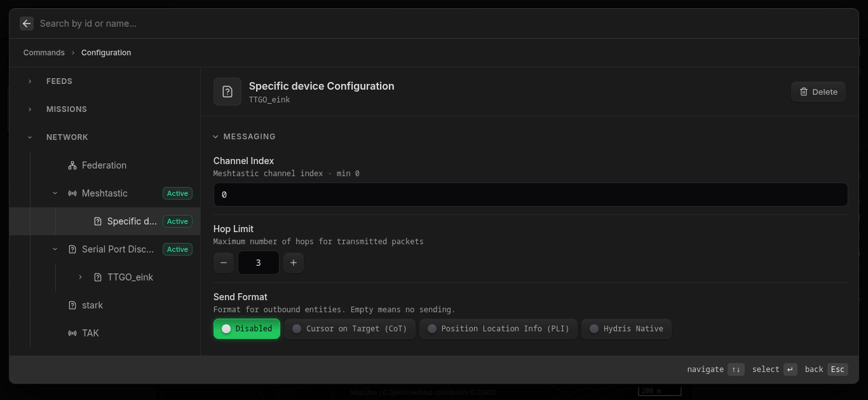Enable Cursor on Target (CoT) format
The image size is (868, 400).
(349, 329)
